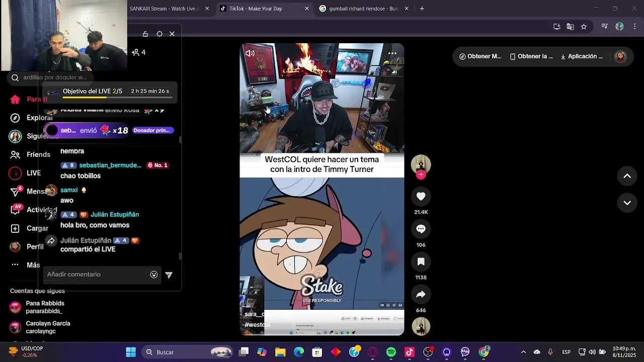644x362 pixels.
Task: Click Aplicación de escritorio download button
Action: click(x=582, y=56)
